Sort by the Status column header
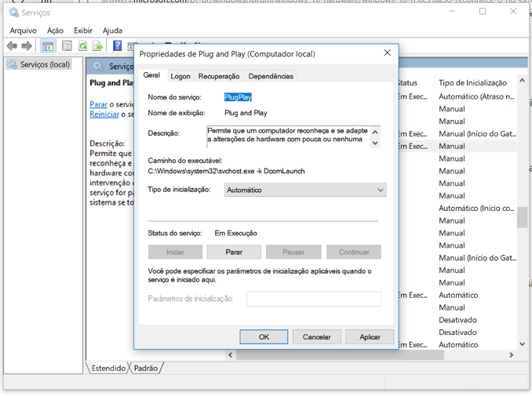The height and width of the screenshot is (396, 532). [407, 82]
